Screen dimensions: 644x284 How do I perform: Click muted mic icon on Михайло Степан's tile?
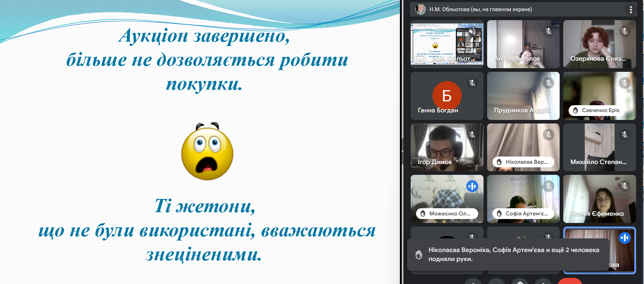625,135
